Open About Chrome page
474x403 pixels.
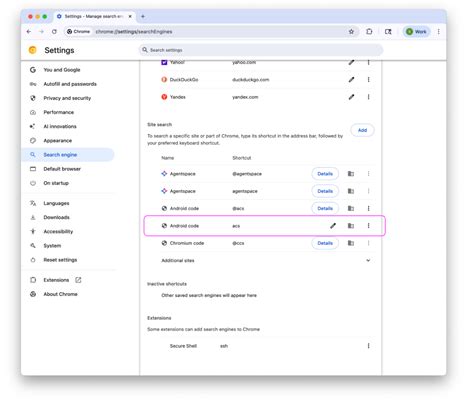coord(60,294)
